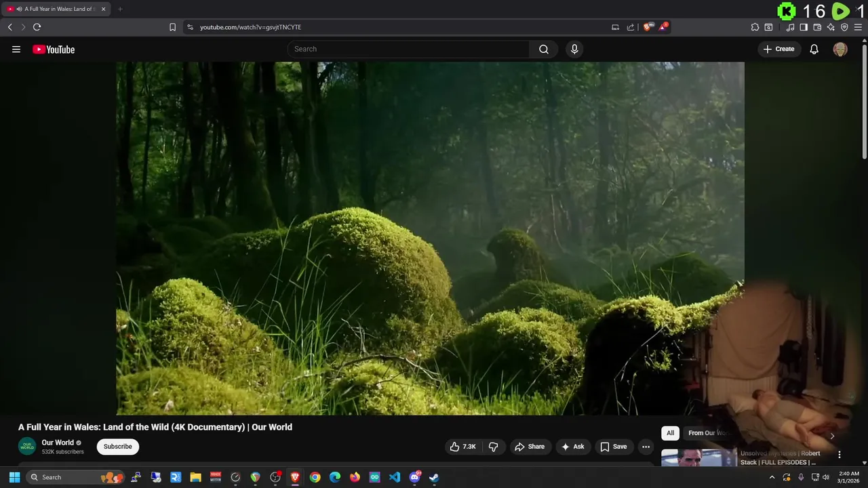The height and width of the screenshot is (488, 868).
Task: Click the page vertical scrollbar
Action: pyautogui.click(x=864, y=100)
